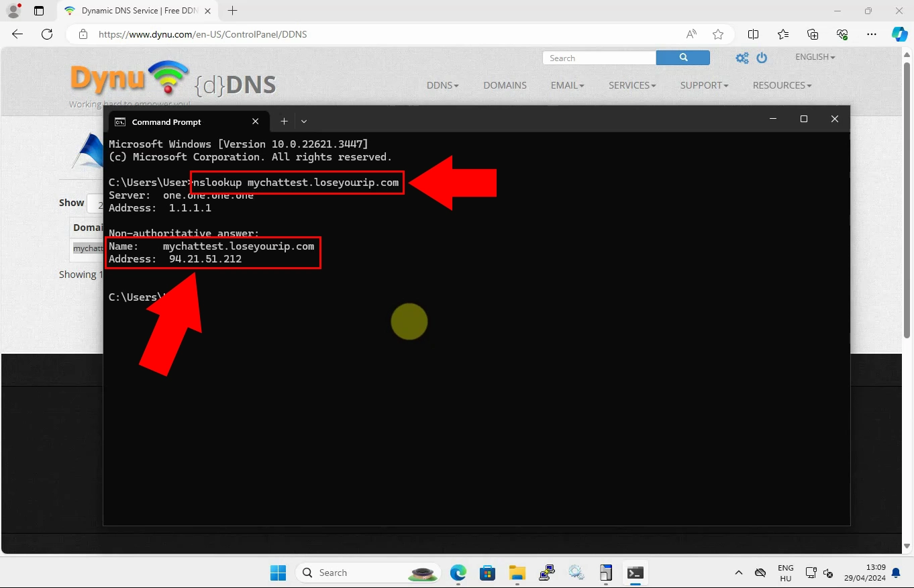Viewport: 914px width, 588px height.
Task: Open a new Edge browser tab
Action: [x=233, y=11]
